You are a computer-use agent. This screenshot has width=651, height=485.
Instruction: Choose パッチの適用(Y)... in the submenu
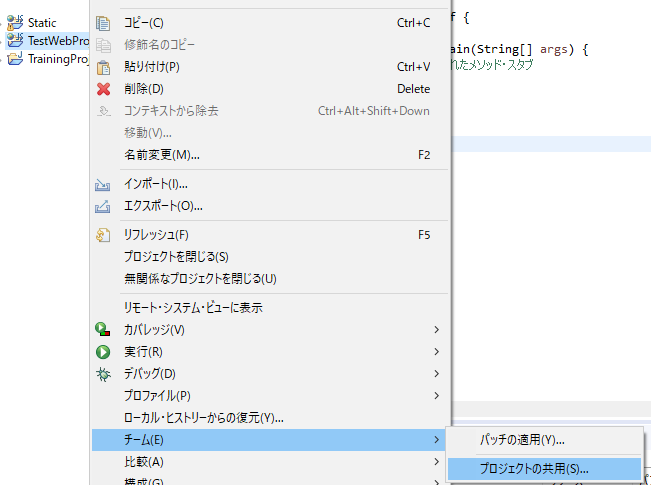pyautogui.click(x=544, y=440)
